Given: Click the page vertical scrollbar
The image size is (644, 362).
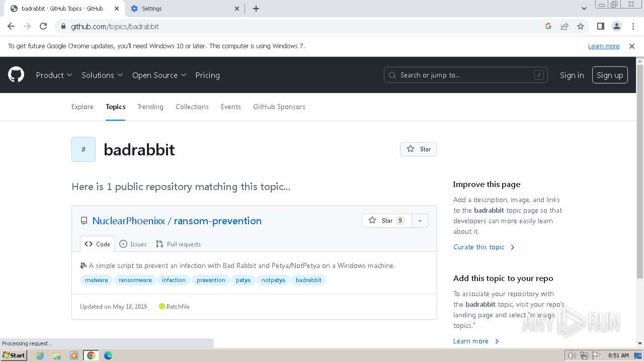Looking at the screenshot, I should [x=640, y=171].
